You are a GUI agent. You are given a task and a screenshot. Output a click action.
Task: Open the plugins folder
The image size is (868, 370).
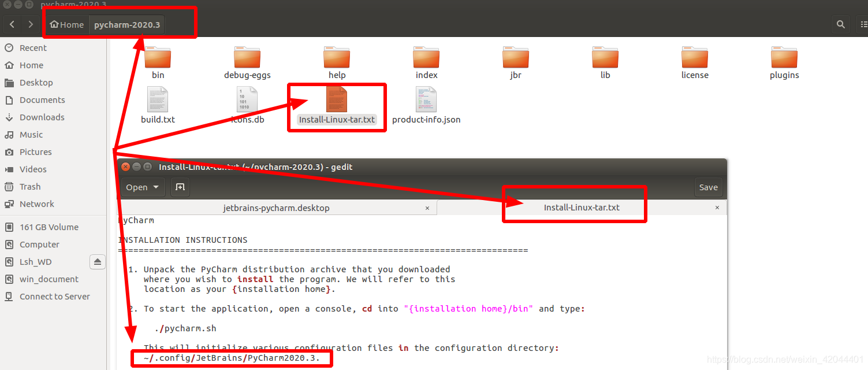tap(784, 58)
